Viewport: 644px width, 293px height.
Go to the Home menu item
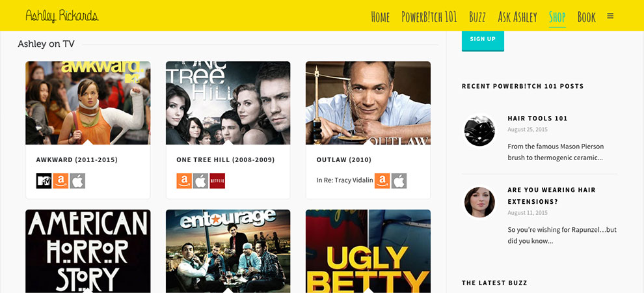point(381,17)
